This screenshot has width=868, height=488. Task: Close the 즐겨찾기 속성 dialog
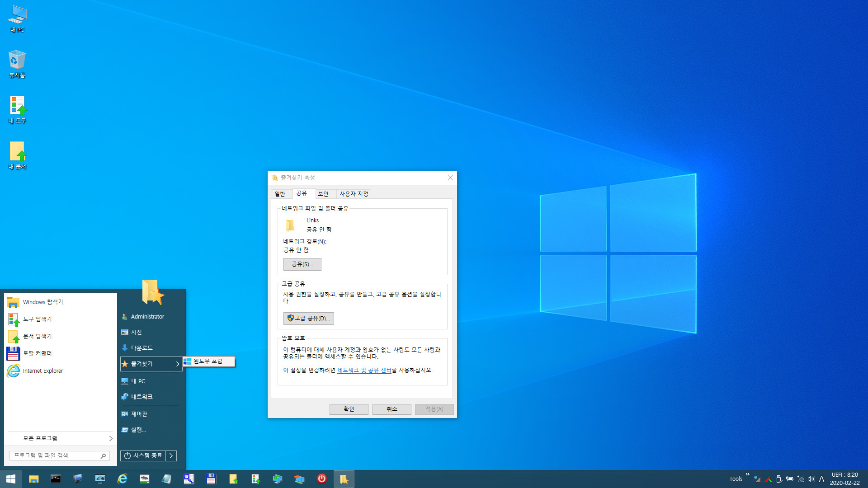(450, 178)
